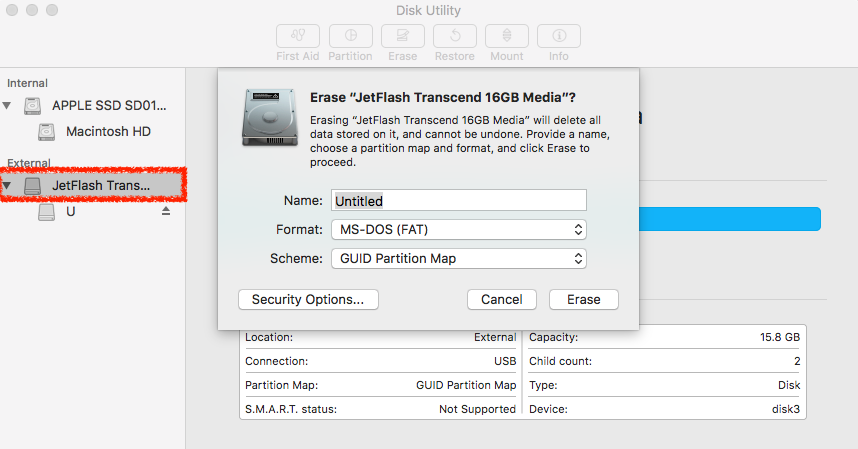The width and height of the screenshot is (858, 449).
Task: Eject the U volume
Action: pyautogui.click(x=166, y=211)
